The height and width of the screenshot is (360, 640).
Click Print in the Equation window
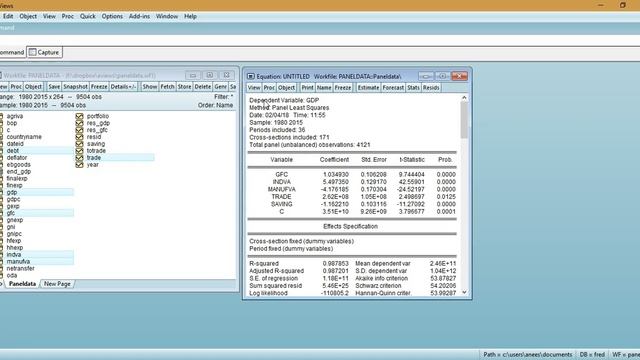pos(307,88)
